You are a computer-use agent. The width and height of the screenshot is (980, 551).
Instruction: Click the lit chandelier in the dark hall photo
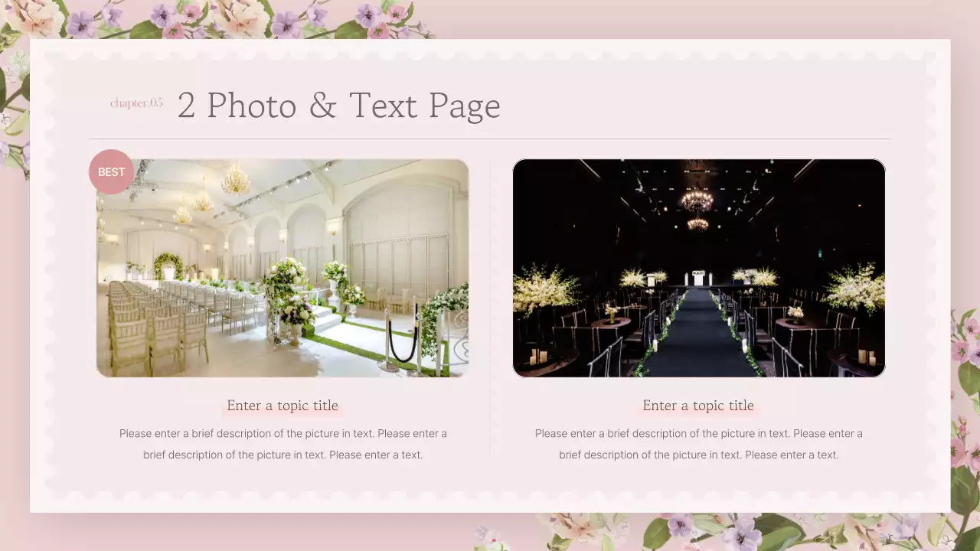(x=697, y=201)
